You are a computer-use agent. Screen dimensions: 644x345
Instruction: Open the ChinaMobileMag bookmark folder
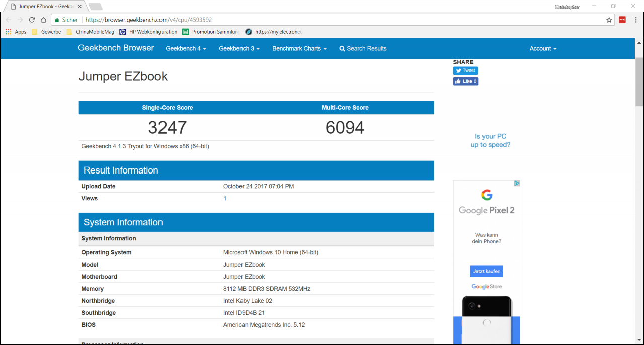click(90, 32)
